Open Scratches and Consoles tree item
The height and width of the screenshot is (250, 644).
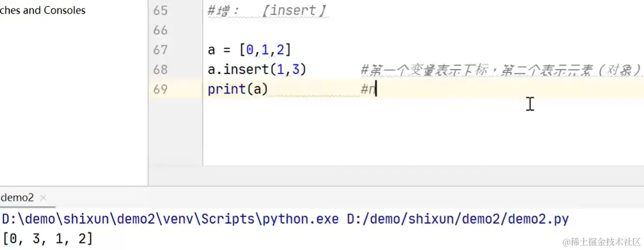click(43, 10)
